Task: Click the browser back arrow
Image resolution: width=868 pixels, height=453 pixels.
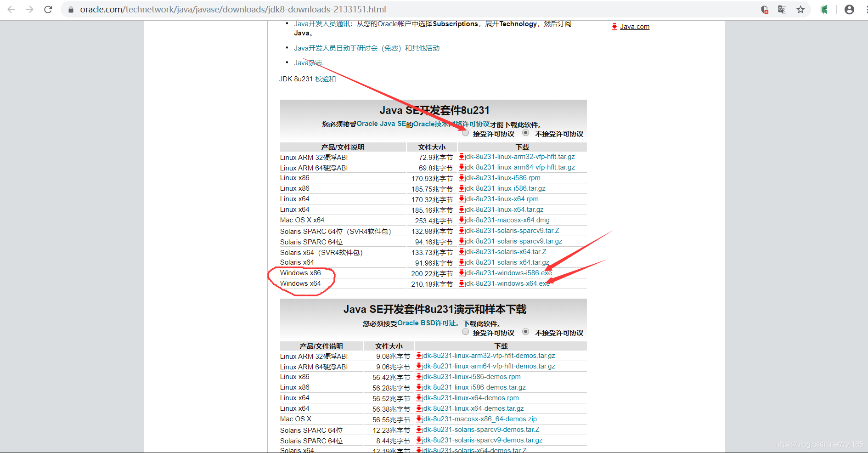Action: tap(11, 9)
